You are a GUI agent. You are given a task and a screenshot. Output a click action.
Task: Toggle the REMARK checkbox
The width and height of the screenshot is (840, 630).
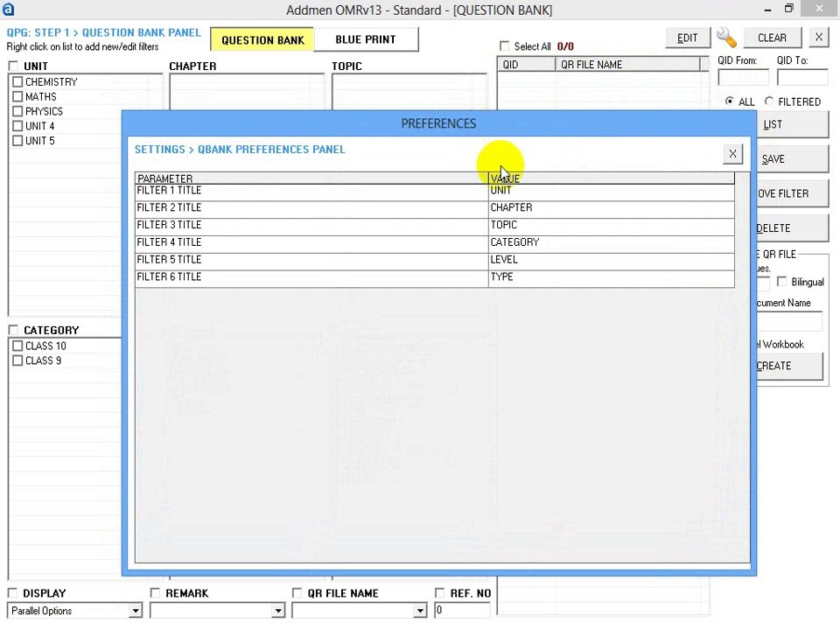155,593
